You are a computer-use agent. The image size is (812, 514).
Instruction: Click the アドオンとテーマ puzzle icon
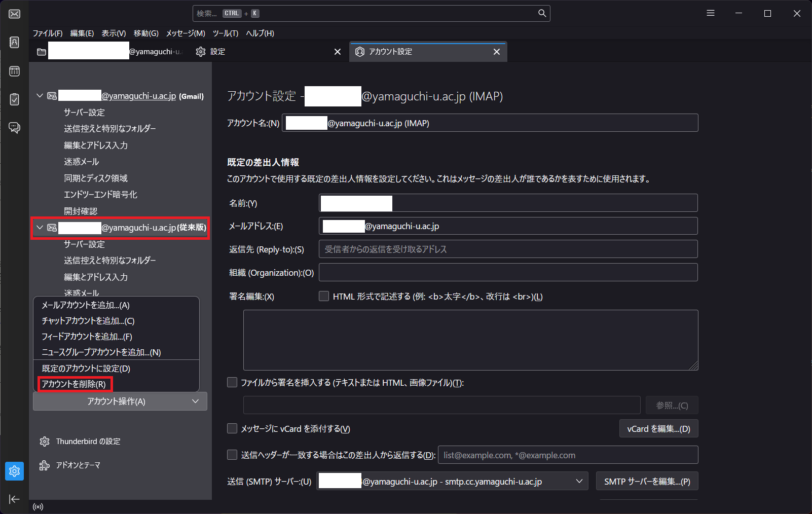[45, 465]
